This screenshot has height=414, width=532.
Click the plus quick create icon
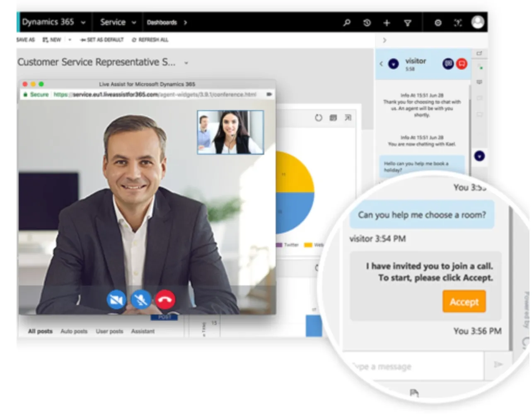click(387, 23)
